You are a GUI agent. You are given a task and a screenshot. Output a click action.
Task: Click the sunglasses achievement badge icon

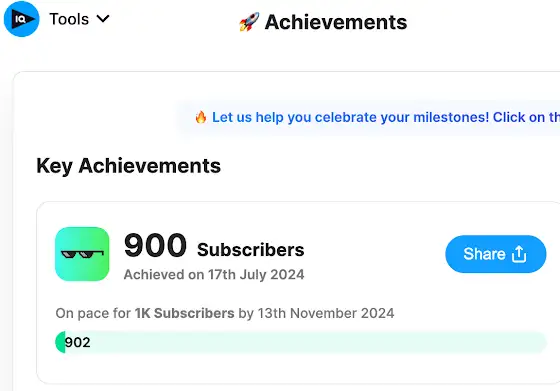pyautogui.click(x=82, y=254)
